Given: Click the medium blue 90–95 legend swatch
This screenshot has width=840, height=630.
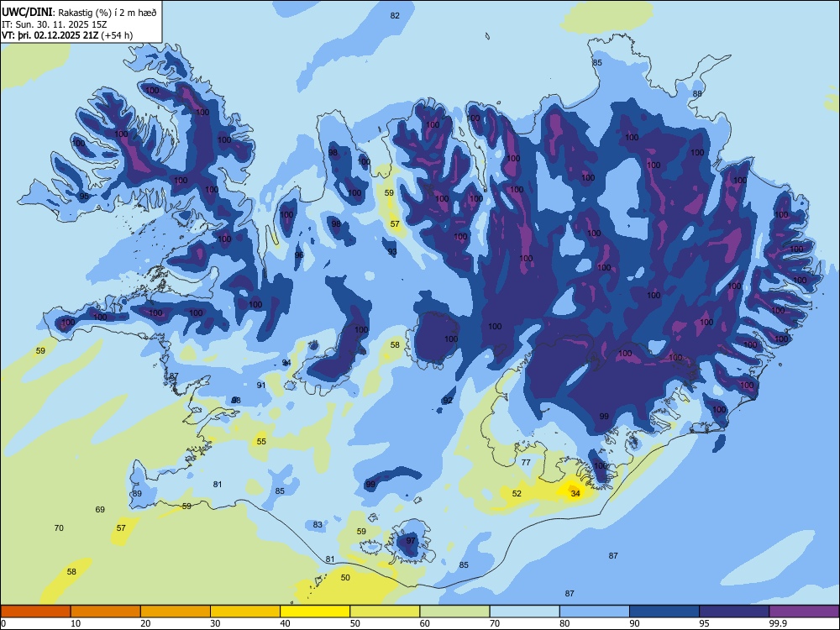Looking at the screenshot, I should point(664,612).
